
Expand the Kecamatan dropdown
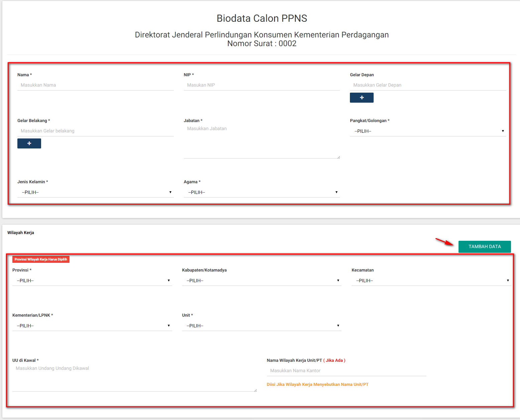pyautogui.click(x=431, y=281)
